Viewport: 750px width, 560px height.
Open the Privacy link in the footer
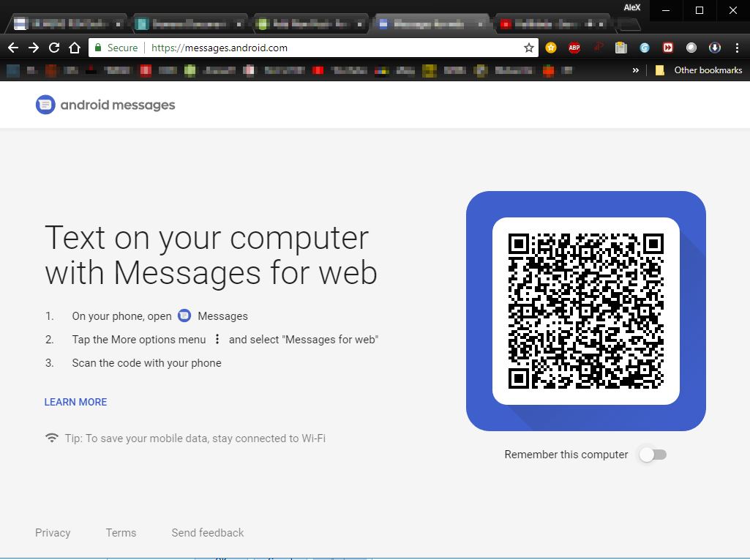[53, 533]
